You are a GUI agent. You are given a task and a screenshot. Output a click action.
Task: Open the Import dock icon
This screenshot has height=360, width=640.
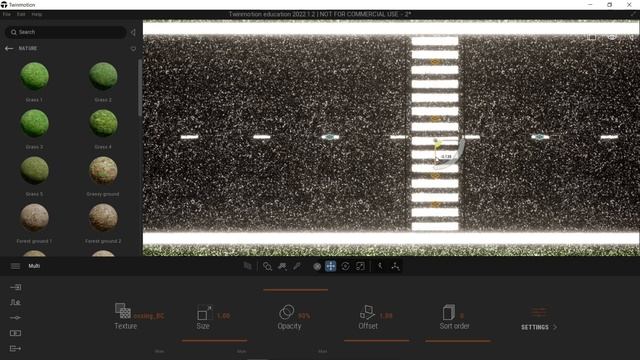click(x=16, y=287)
